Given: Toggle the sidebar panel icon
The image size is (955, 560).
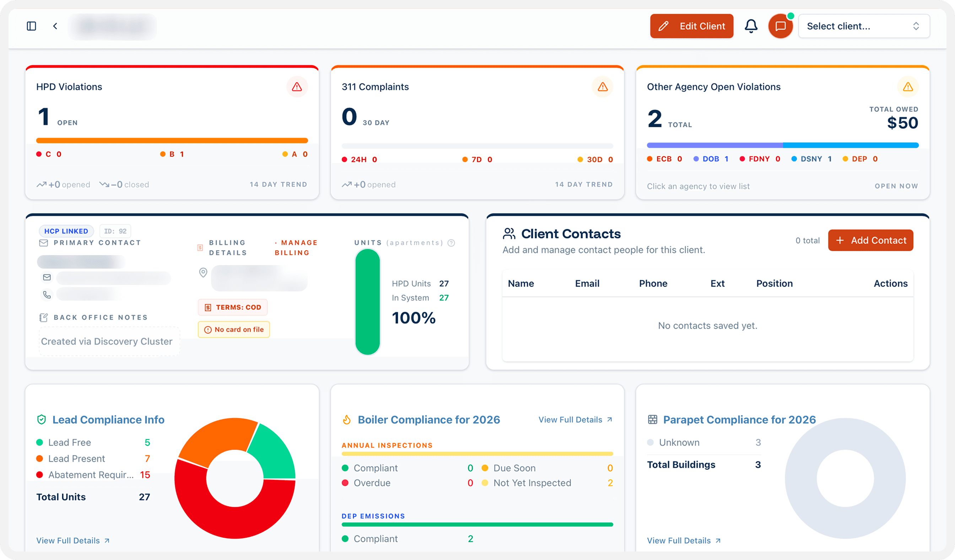Looking at the screenshot, I should point(32,26).
